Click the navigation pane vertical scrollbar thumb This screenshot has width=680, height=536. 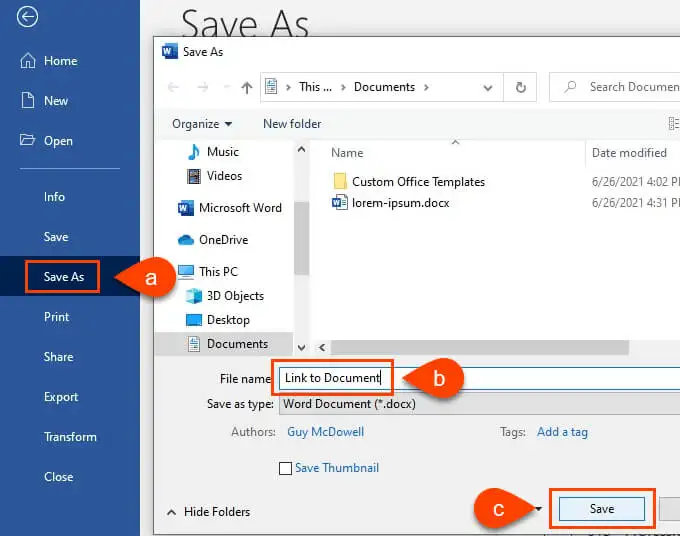pos(301,238)
